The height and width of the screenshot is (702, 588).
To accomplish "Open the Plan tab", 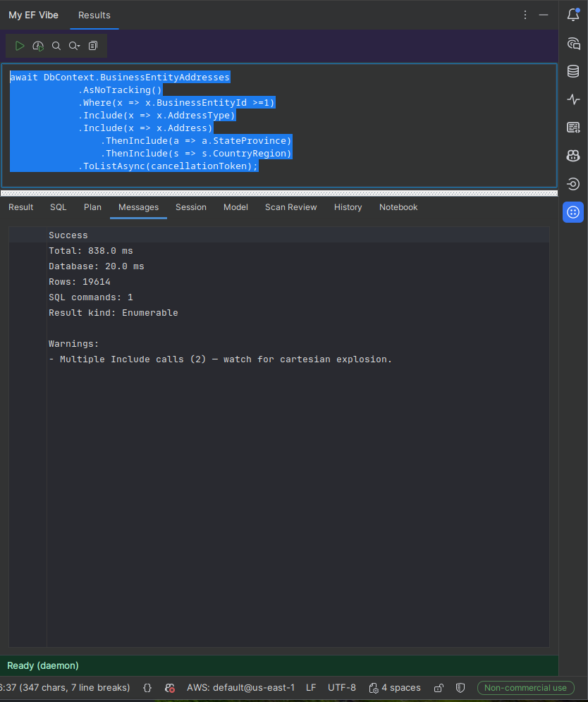I will [92, 207].
